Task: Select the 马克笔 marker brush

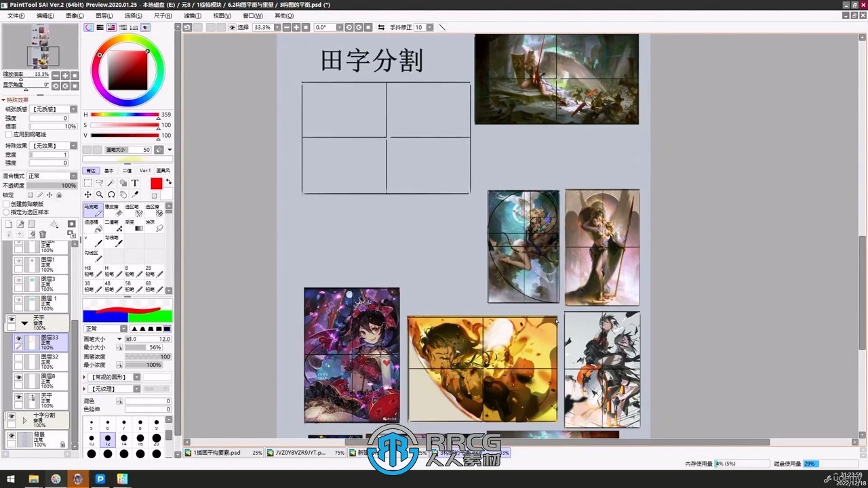Action: 93,211
